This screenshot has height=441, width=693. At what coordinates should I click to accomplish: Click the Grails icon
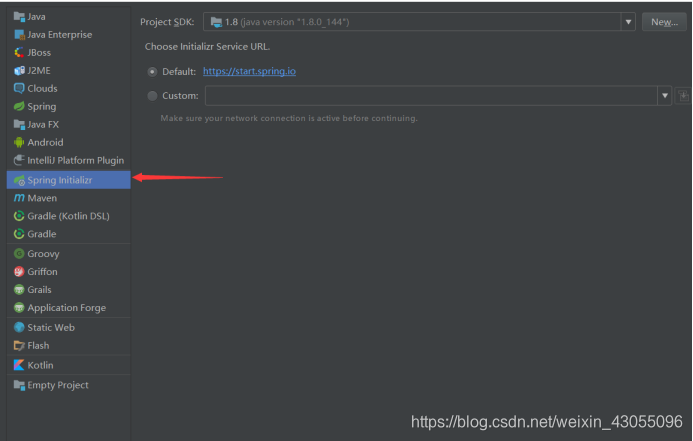(19, 290)
